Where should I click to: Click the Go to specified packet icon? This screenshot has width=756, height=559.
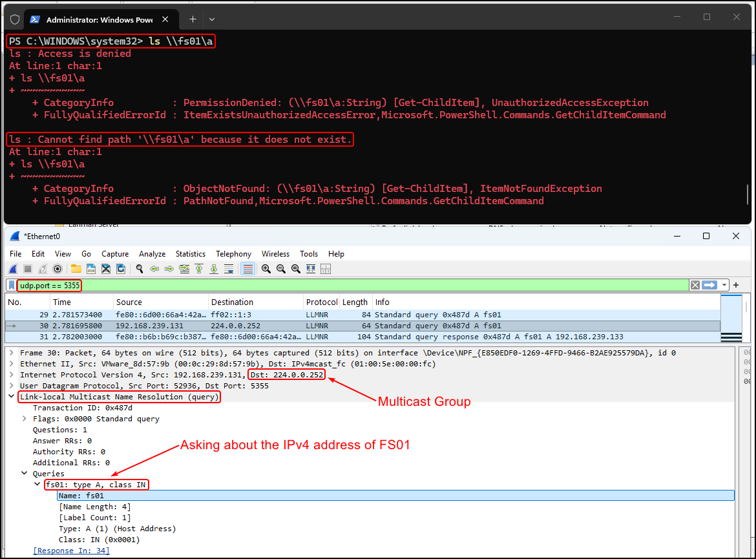click(x=184, y=269)
